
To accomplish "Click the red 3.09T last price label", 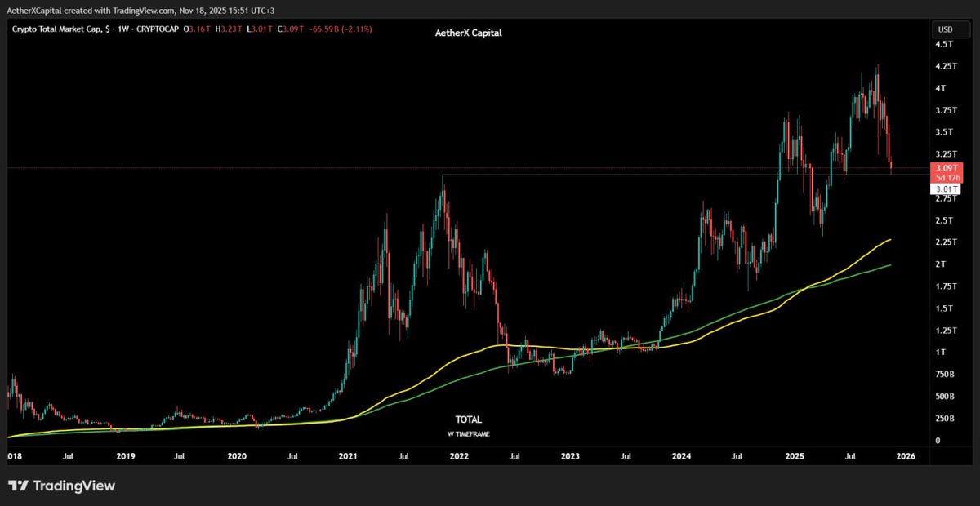I will coord(947,167).
